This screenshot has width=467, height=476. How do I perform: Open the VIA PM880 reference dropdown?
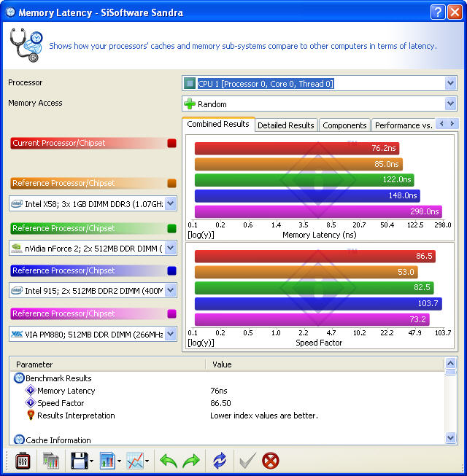pos(171,334)
